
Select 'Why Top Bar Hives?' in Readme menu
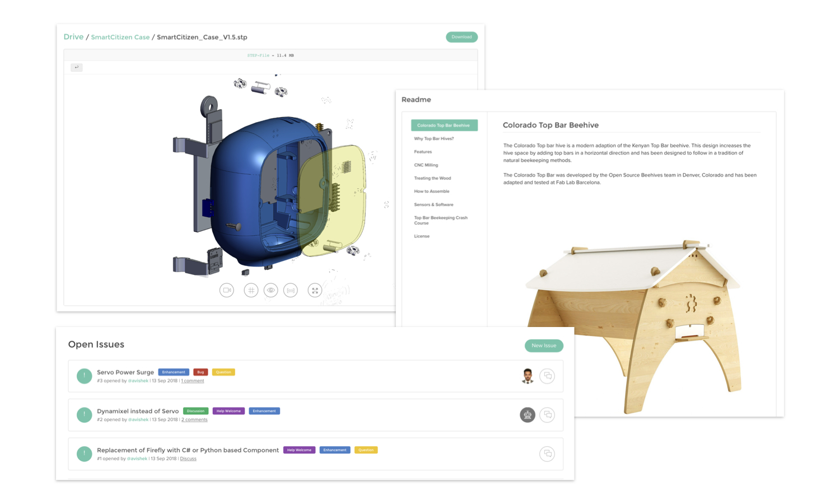click(x=434, y=138)
